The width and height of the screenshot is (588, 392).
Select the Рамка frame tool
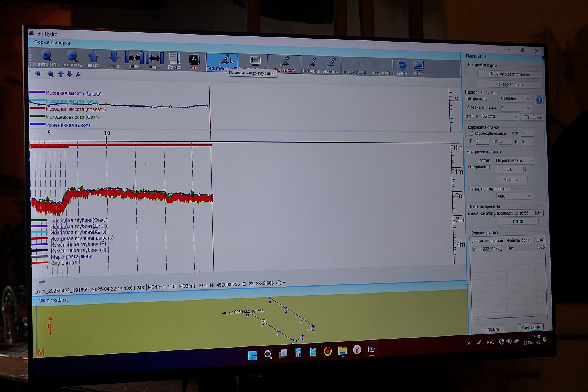coord(175,59)
